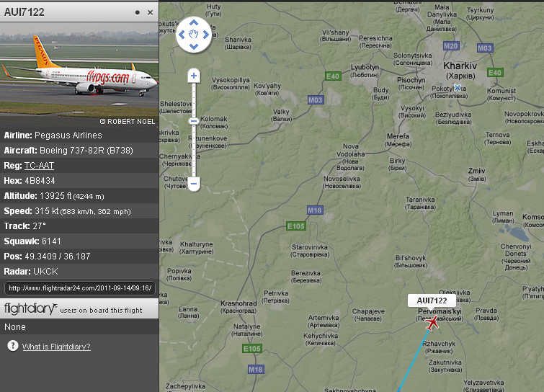Zoom out with the minus button
Viewport: 544px width, 392px height.
click(194, 184)
